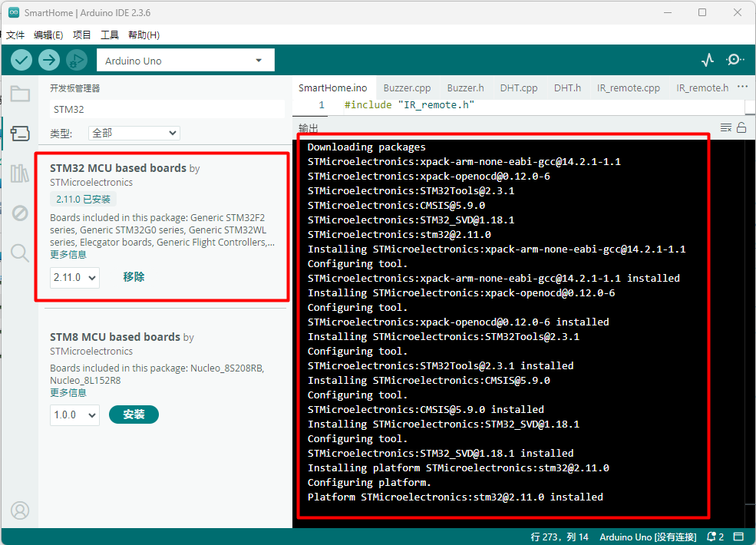The width and height of the screenshot is (756, 545).
Task: Open the Arduino Uno board selector dropdown
Action: point(184,59)
